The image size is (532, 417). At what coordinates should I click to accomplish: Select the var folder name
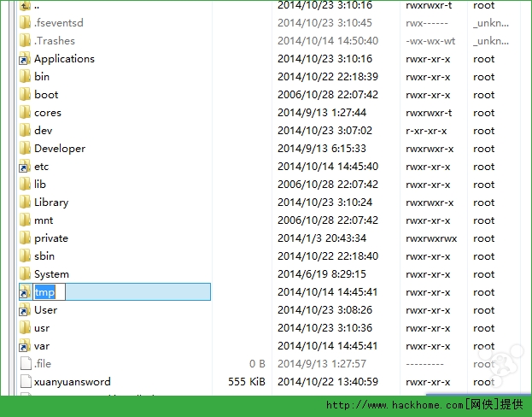[x=42, y=346]
